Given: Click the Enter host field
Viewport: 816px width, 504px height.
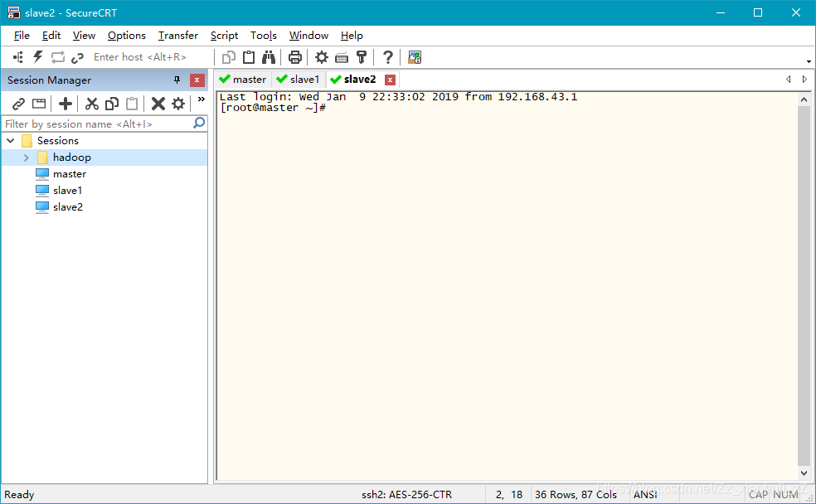Looking at the screenshot, I should point(151,57).
